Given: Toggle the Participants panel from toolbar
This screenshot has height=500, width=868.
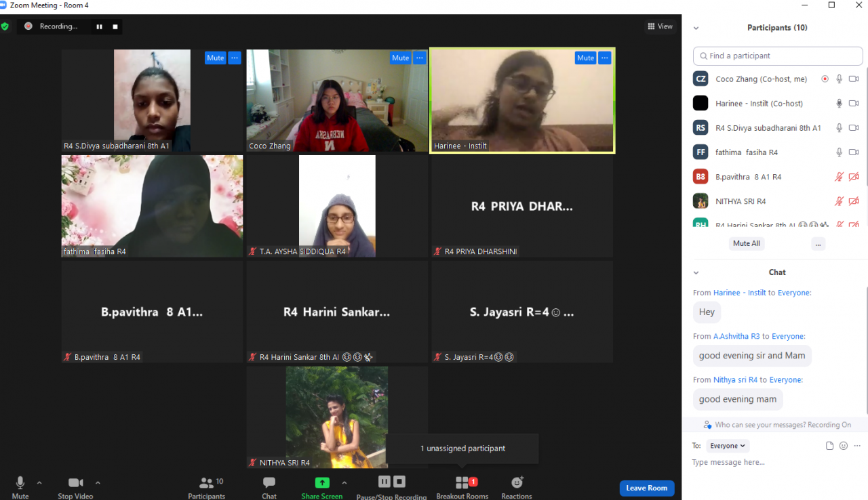Looking at the screenshot, I should (207, 487).
